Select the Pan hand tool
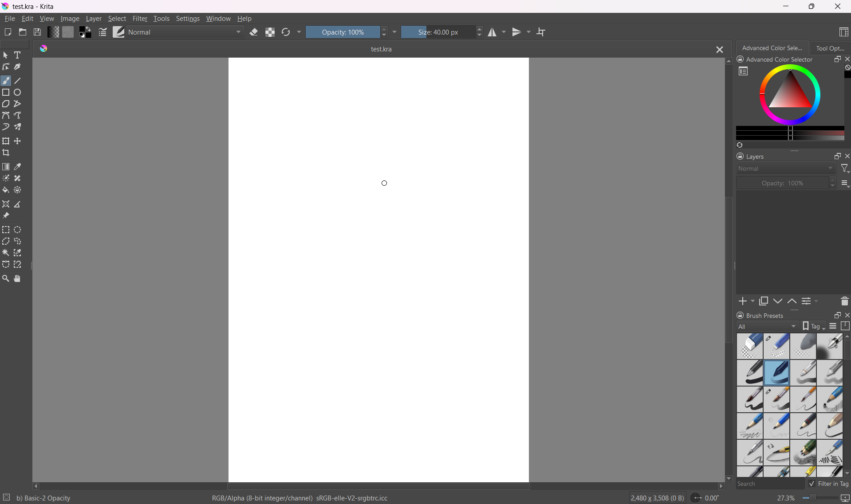The height and width of the screenshot is (504, 851). pos(17,279)
